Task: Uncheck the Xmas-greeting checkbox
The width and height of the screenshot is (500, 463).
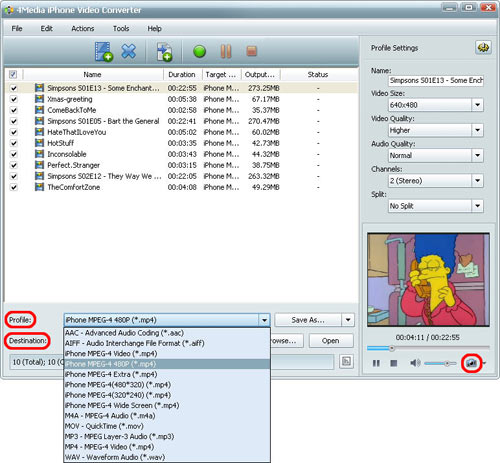Action: [13, 99]
